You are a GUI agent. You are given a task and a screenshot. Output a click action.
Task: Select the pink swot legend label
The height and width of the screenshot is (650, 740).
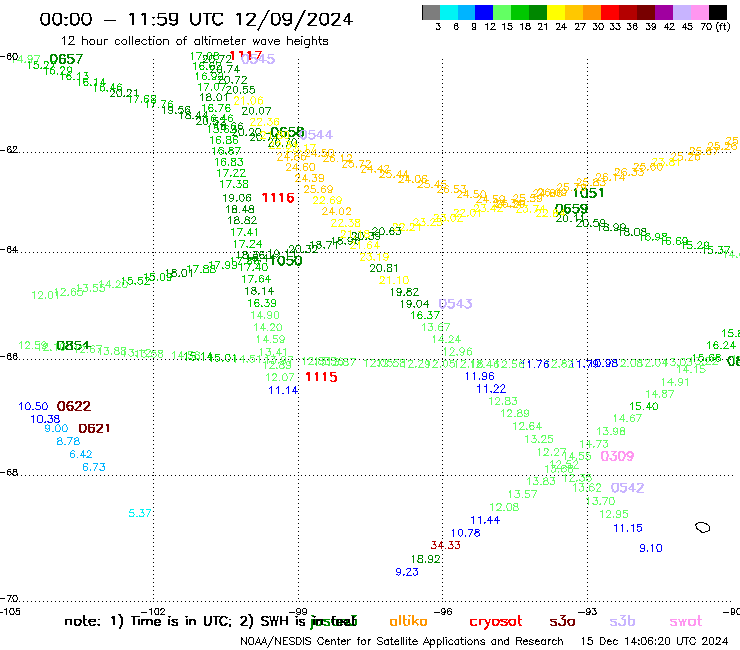tap(686, 622)
